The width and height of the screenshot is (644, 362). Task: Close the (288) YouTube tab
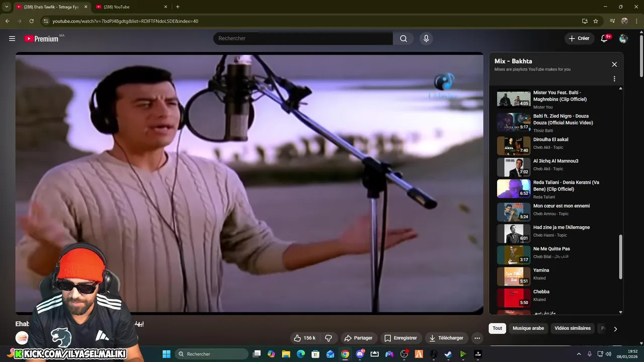pos(166,7)
